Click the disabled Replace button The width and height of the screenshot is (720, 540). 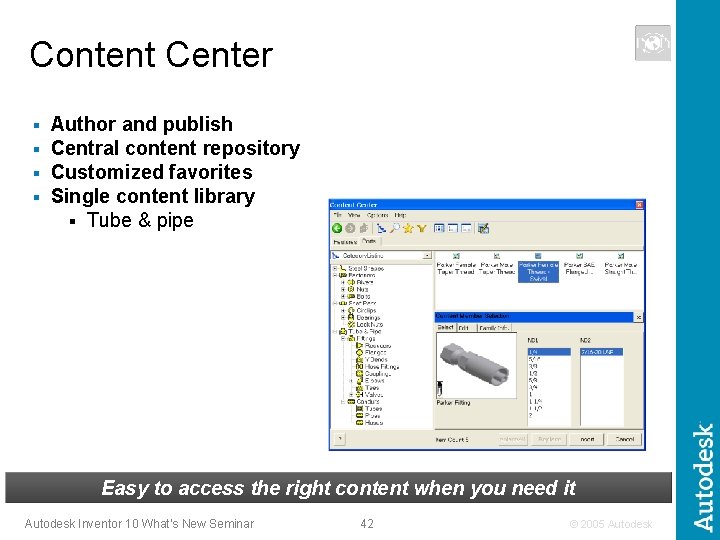(549, 439)
